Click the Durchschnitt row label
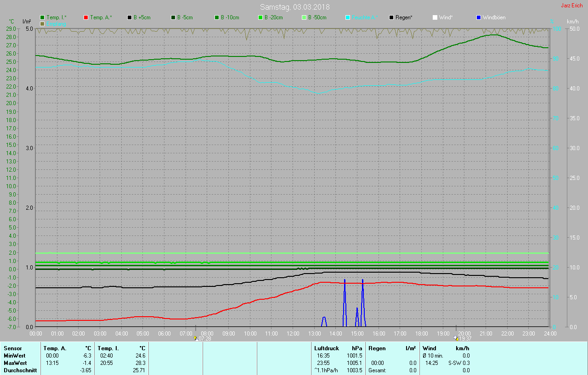 (x=20, y=370)
